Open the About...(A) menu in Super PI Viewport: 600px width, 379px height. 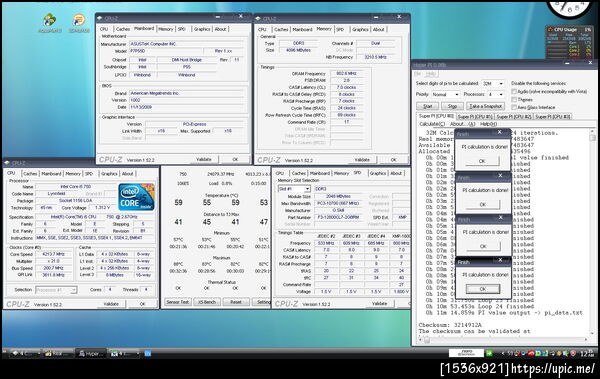462,124
